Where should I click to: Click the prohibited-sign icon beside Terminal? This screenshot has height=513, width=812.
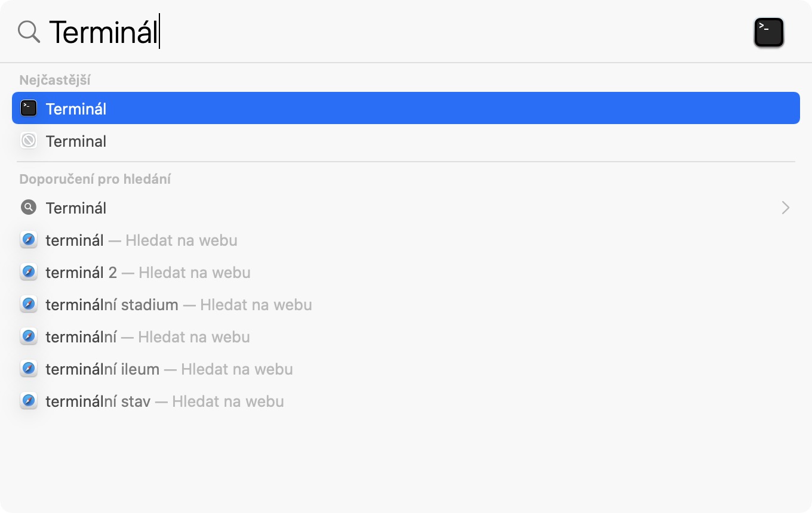click(x=29, y=141)
